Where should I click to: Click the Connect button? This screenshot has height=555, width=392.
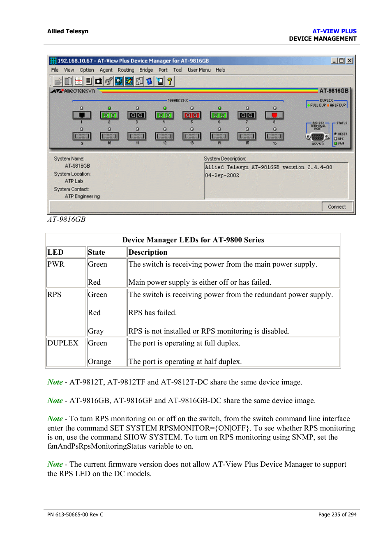point(337,207)
